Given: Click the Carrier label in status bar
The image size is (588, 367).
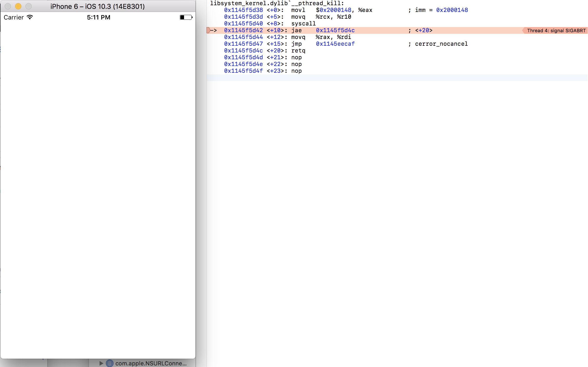Looking at the screenshot, I should pyautogui.click(x=14, y=17).
